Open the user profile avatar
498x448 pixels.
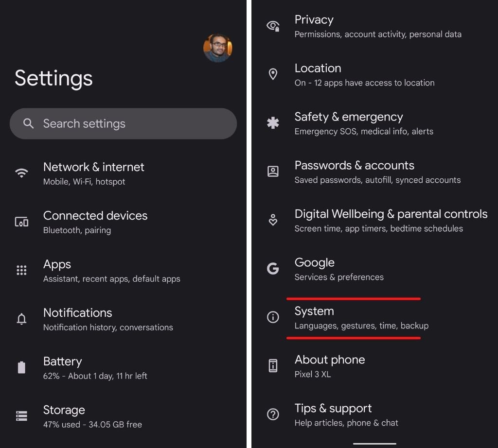click(217, 48)
